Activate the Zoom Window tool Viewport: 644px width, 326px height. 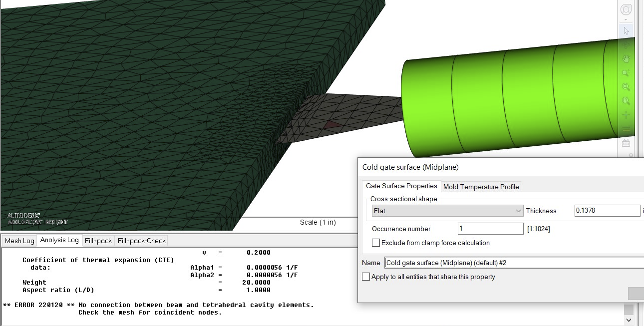(626, 86)
